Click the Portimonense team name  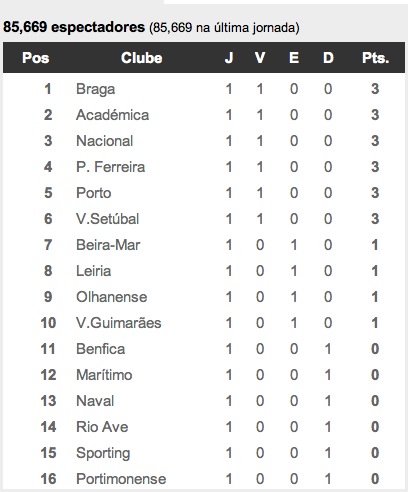pyautogui.click(x=121, y=479)
